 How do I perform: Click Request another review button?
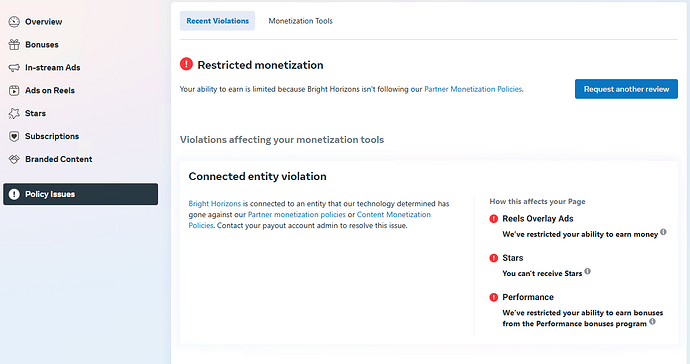coord(626,89)
